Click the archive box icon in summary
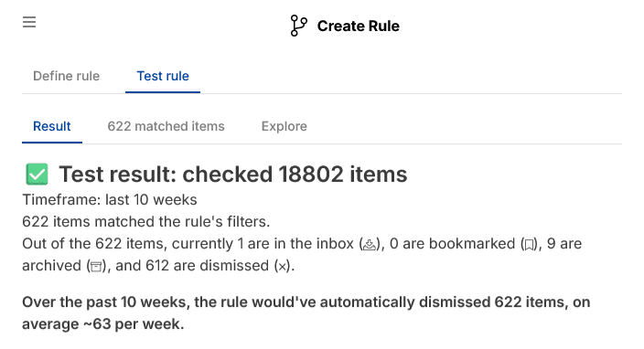Image resolution: width=644 pixels, height=349 pixels. pyautogui.click(x=96, y=267)
